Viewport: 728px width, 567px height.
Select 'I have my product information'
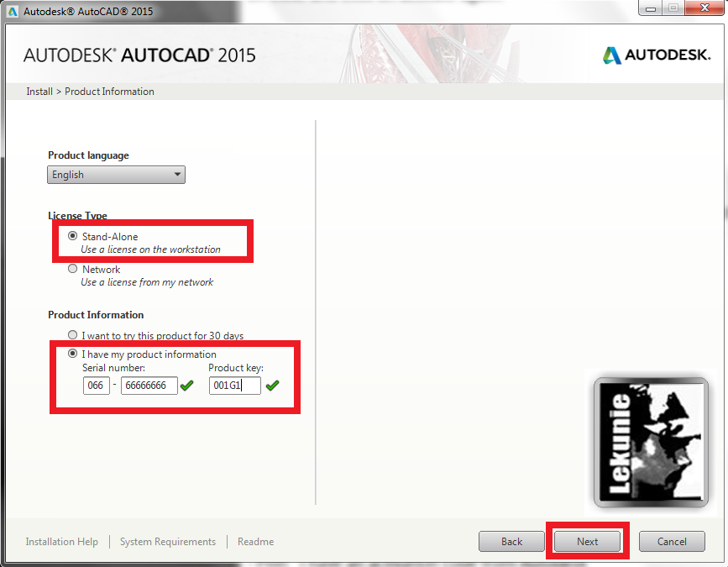(73, 354)
